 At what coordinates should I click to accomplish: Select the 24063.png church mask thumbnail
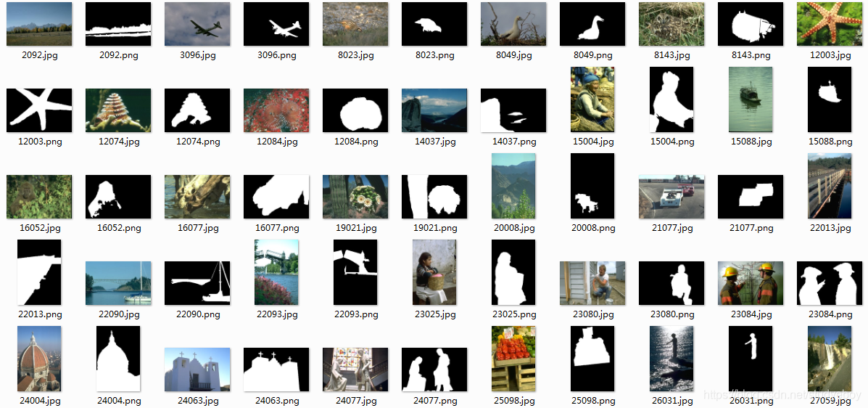pos(276,370)
